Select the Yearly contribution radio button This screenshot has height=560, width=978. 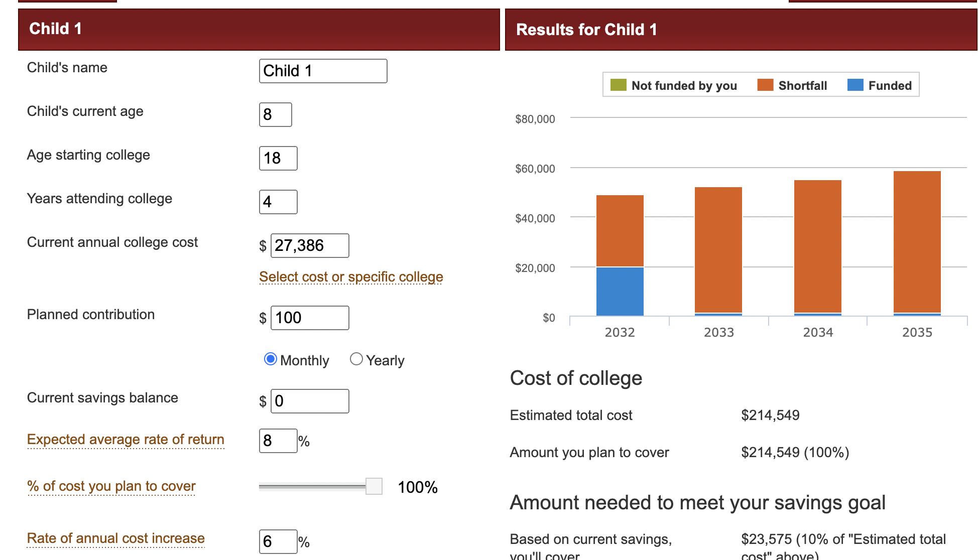pyautogui.click(x=356, y=359)
